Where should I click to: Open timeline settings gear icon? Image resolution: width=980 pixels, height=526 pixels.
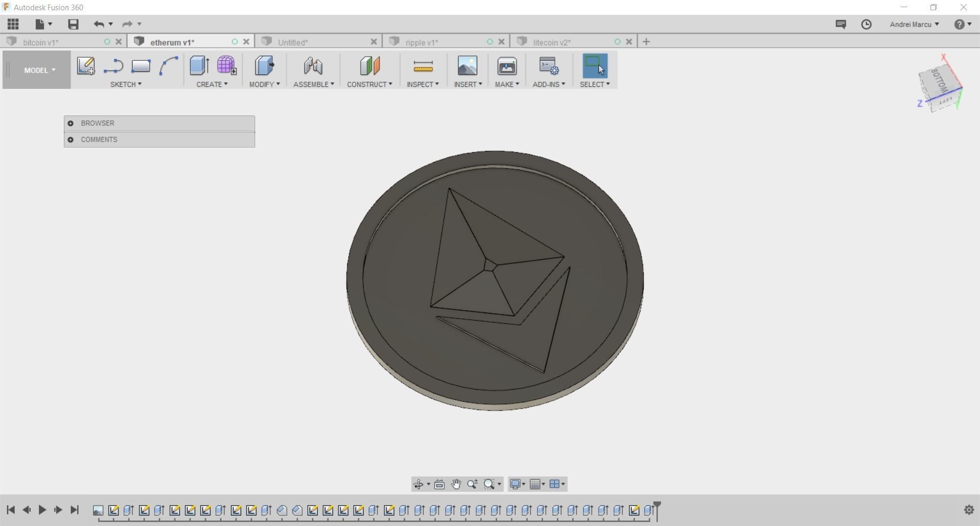tap(969, 510)
